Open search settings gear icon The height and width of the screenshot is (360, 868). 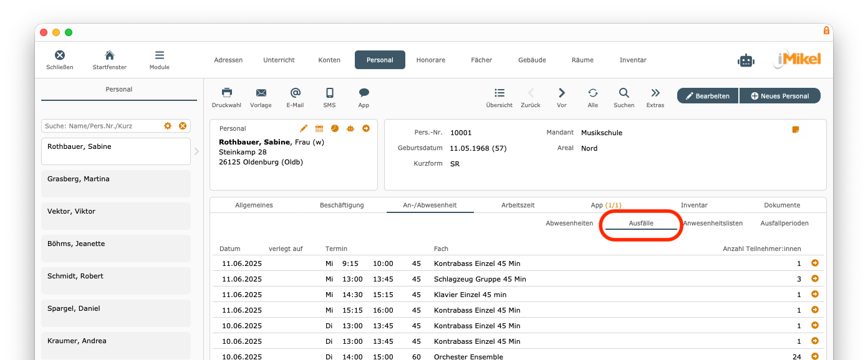click(x=168, y=126)
